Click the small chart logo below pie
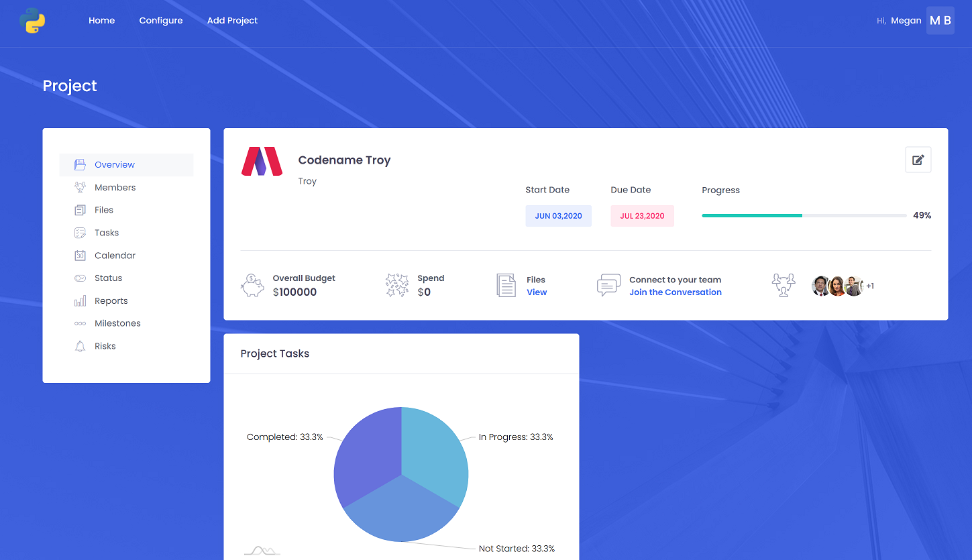Screen dimensions: 972x560 click(262, 551)
